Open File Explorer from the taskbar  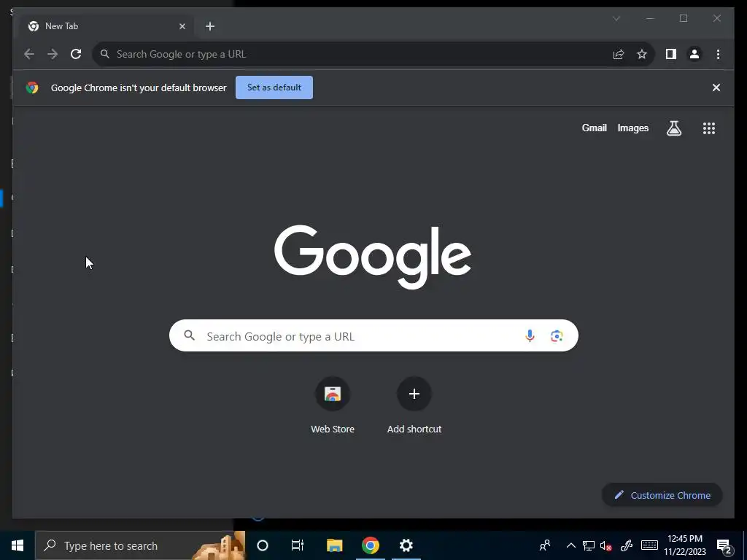334,545
